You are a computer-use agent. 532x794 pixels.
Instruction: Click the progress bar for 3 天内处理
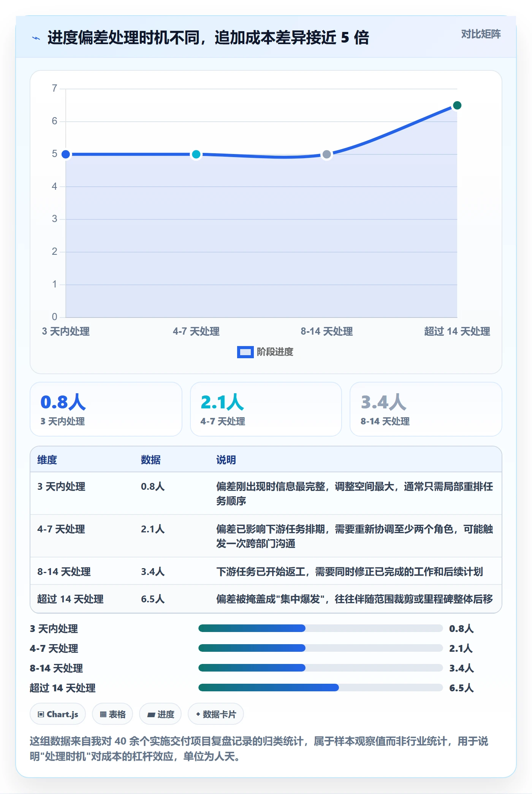coord(320,628)
